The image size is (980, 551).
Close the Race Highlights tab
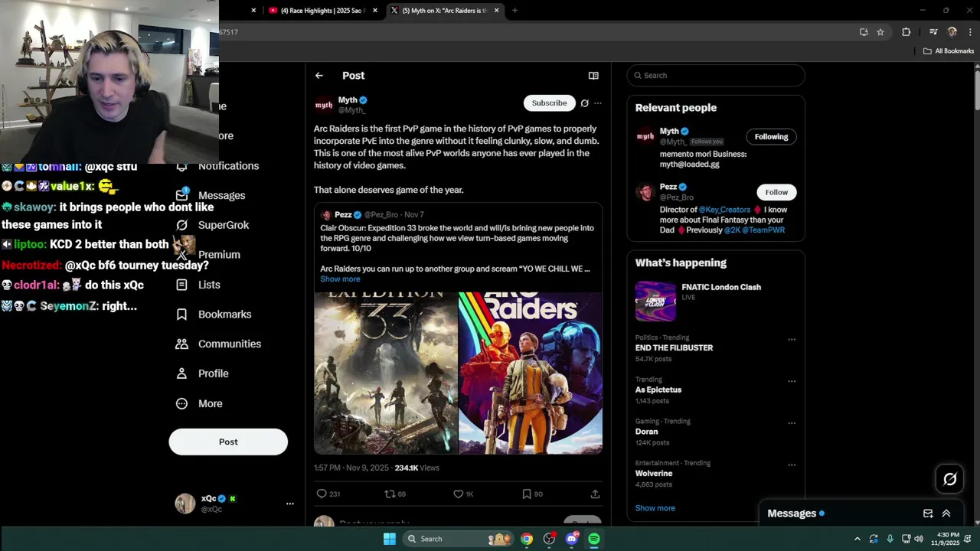(375, 11)
